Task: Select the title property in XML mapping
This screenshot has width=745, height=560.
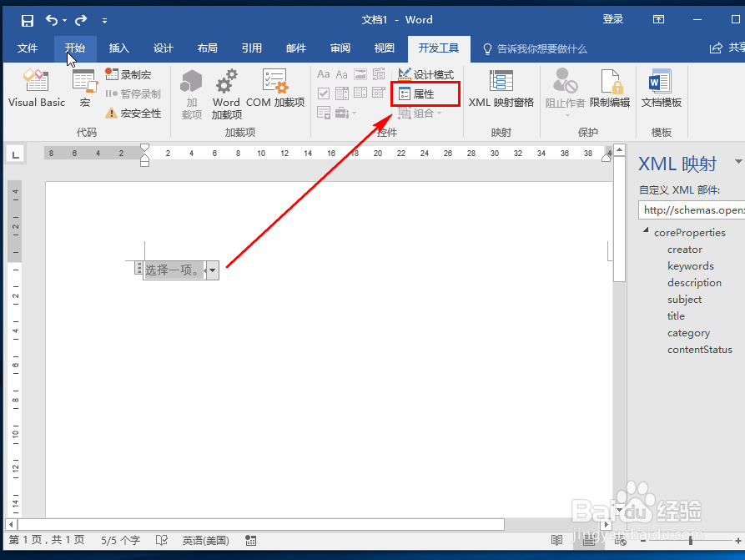Action: (676, 315)
